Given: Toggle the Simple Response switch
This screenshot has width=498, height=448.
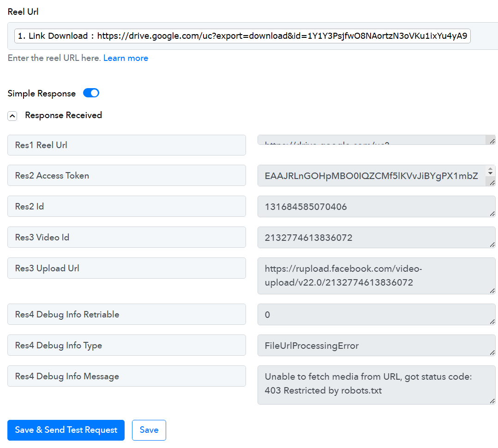Looking at the screenshot, I should coord(91,93).
